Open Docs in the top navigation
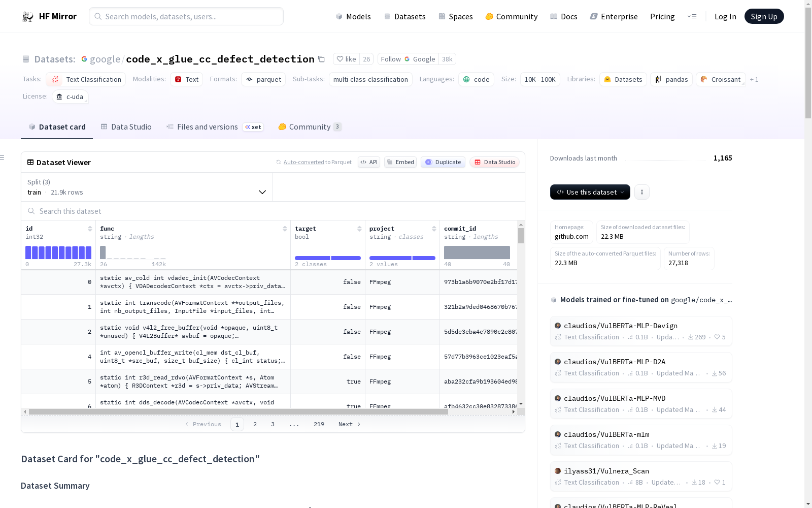812x508 pixels. [564, 17]
